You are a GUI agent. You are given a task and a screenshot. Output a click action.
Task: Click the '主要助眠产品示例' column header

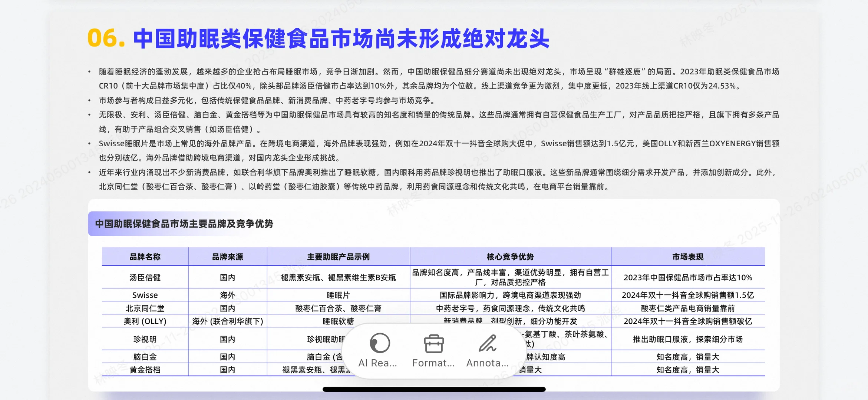point(338,256)
